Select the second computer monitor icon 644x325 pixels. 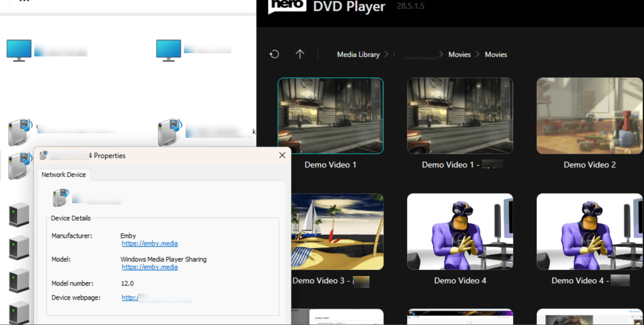(x=169, y=50)
